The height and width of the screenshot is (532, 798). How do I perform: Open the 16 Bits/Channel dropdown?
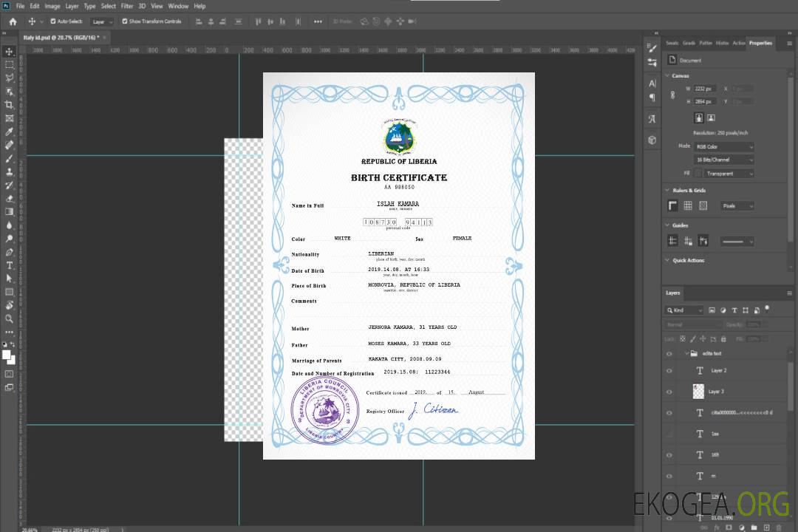723,160
